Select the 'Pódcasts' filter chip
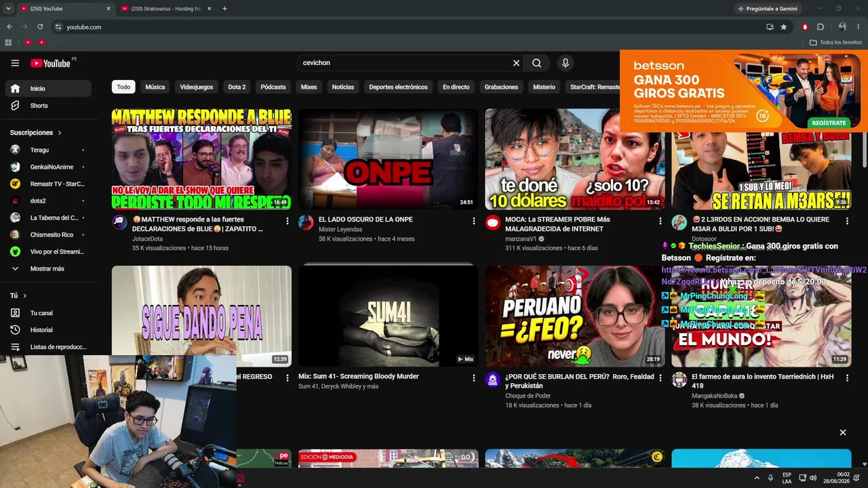Screen dimensions: 868x488 [273, 87]
